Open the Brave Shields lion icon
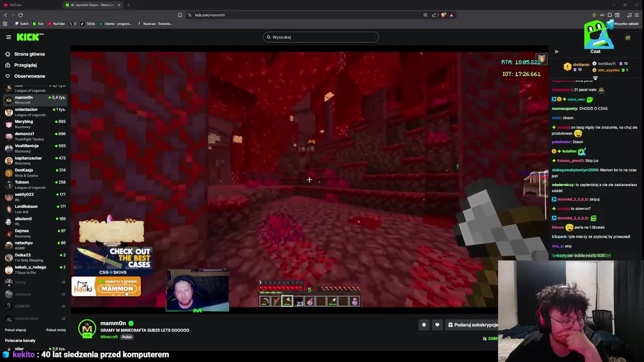Viewport: 644px width, 362px height. coord(443,15)
